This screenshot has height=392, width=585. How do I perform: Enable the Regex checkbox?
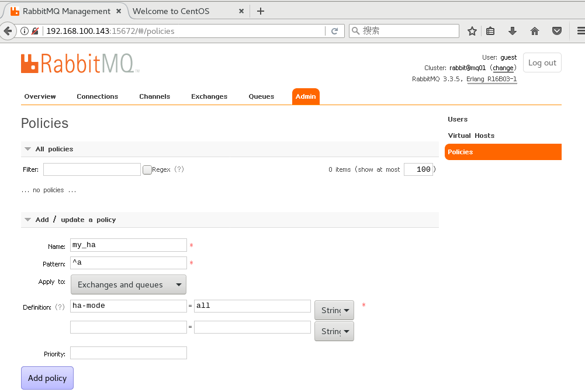147,169
